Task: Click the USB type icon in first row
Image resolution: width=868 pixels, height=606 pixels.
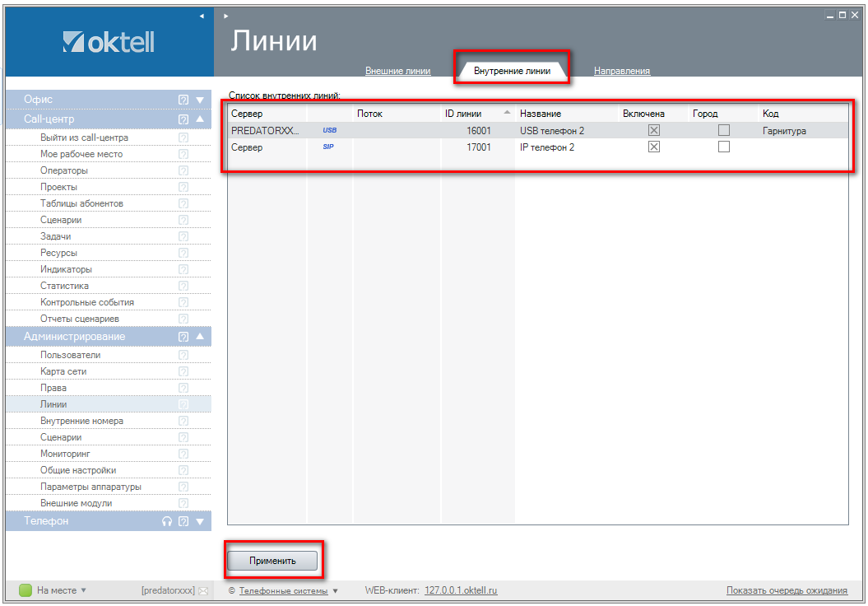Action: [329, 131]
